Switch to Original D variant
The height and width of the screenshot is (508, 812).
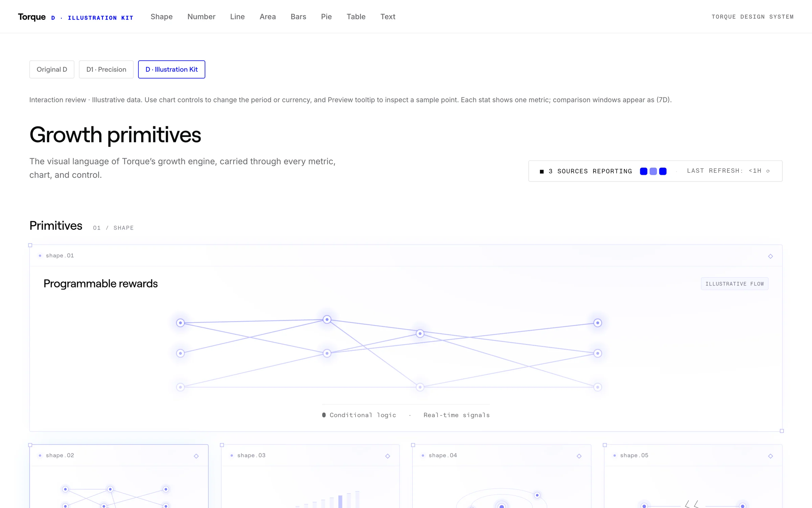pos(52,69)
